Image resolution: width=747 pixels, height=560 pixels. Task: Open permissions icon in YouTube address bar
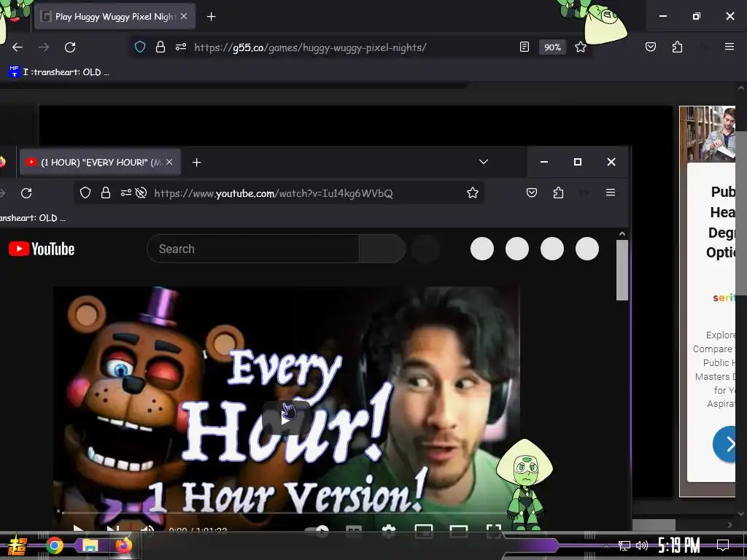125,192
